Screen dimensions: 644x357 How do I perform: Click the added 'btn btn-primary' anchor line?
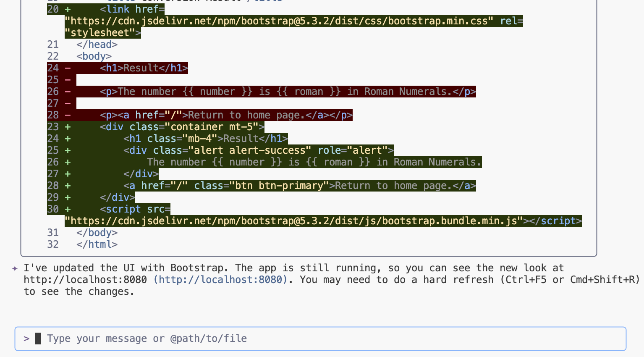pyautogui.click(x=299, y=186)
